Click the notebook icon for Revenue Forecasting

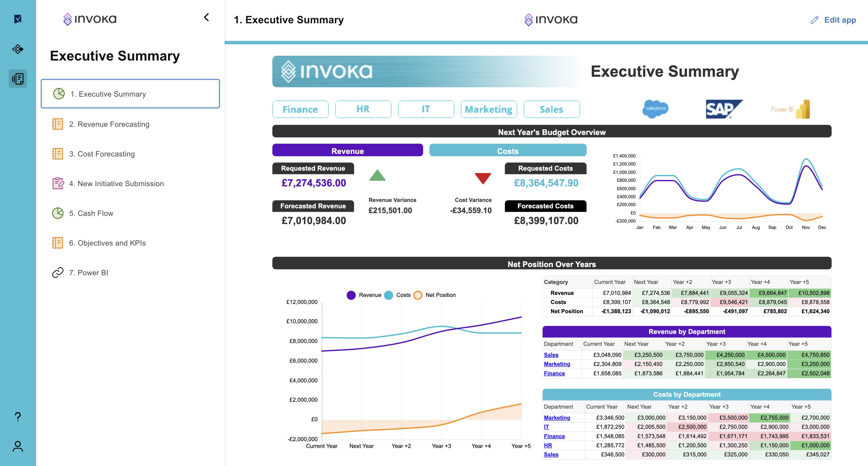click(x=58, y=124)
